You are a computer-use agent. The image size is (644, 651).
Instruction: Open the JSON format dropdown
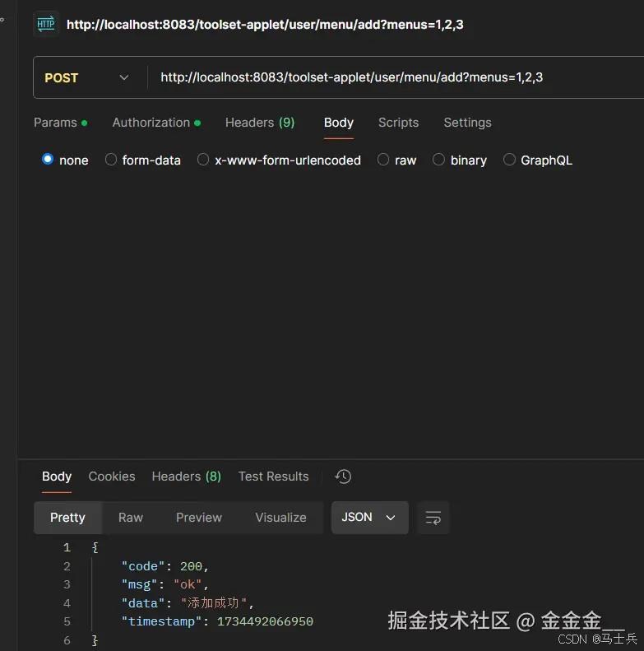pyautogui.click(x=370, y=518)
